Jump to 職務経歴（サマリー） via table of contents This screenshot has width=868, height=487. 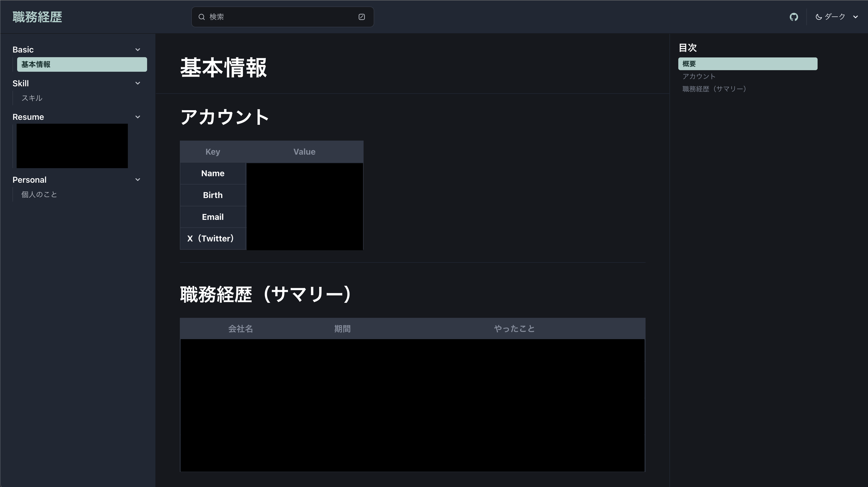coord(714,89)
